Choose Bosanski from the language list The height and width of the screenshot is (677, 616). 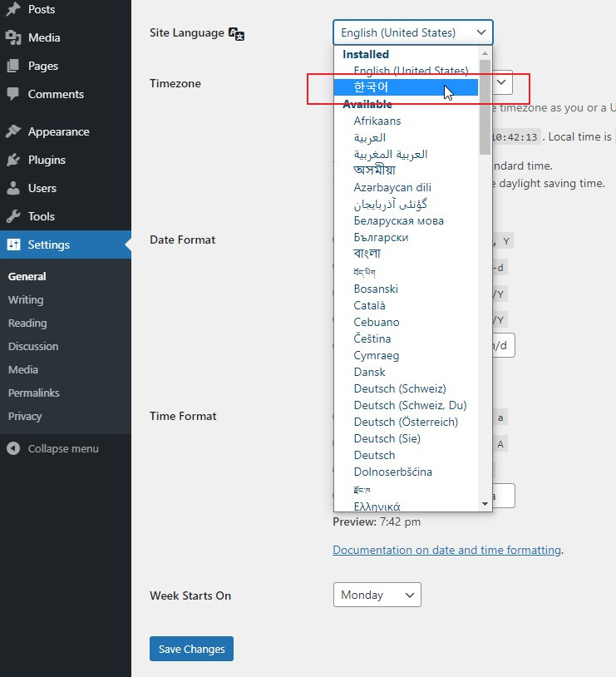pos(406,289)
